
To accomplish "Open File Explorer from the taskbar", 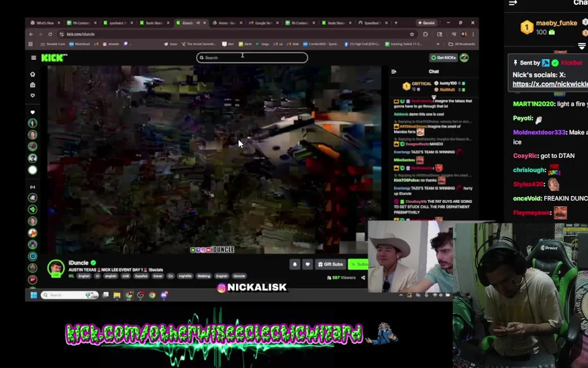I will pyautogui.click(x=117, y=295).
